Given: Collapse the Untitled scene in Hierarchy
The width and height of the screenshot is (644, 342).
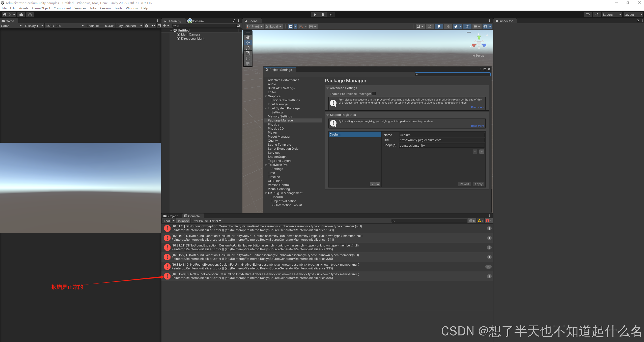Looking at the screenshot, I should point(171,30).
